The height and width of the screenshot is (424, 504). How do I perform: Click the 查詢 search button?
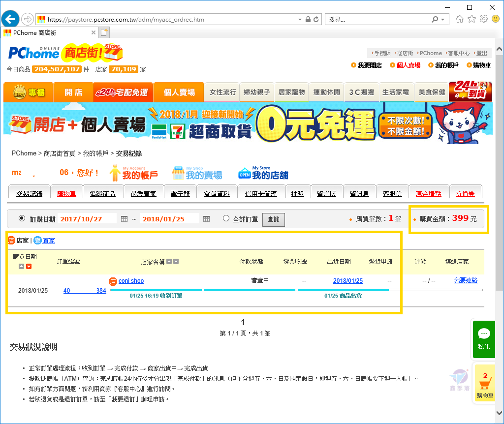273,219
